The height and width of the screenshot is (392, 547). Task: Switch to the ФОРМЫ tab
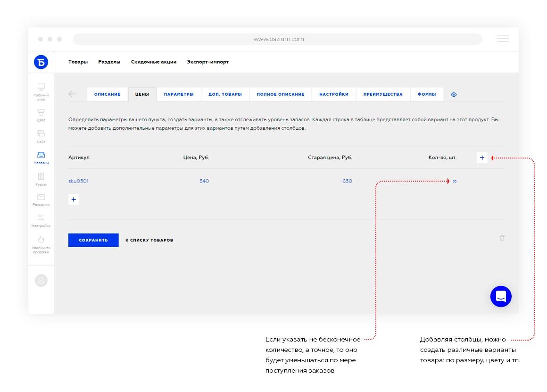[x=427, y=94]
